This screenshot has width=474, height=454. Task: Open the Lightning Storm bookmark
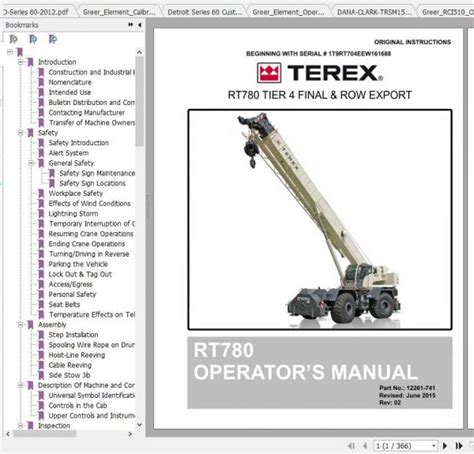pyautogui.click(x=73, y=213)
